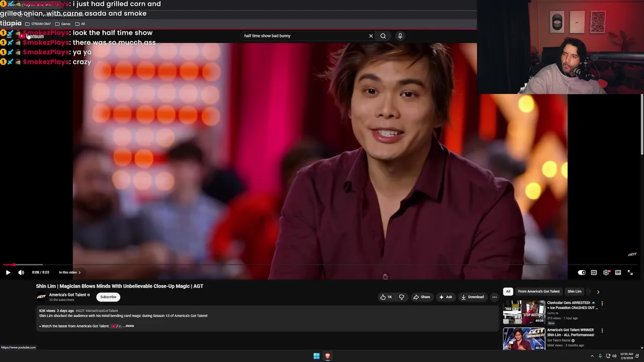The width and height of the screenshot is (644, 362).
Task: Open the microphone tray icon
Action: click(x=600, y=356)
